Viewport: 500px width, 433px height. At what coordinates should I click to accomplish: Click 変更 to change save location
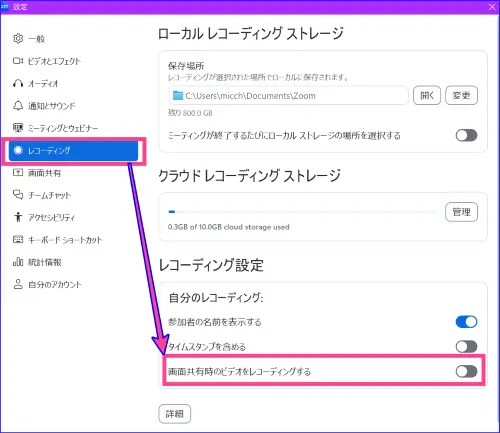(461, 95)
